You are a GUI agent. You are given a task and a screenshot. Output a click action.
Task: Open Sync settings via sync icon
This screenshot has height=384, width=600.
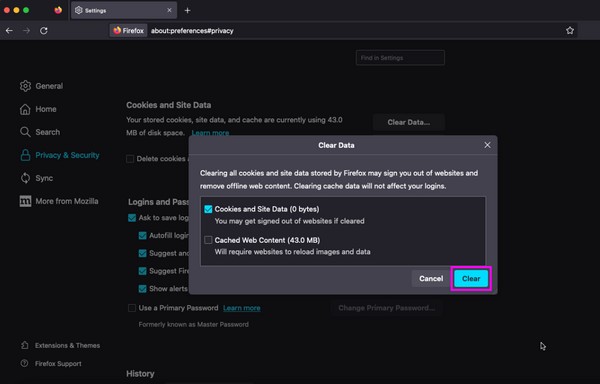pyautogui.click(x=25, y=178)
